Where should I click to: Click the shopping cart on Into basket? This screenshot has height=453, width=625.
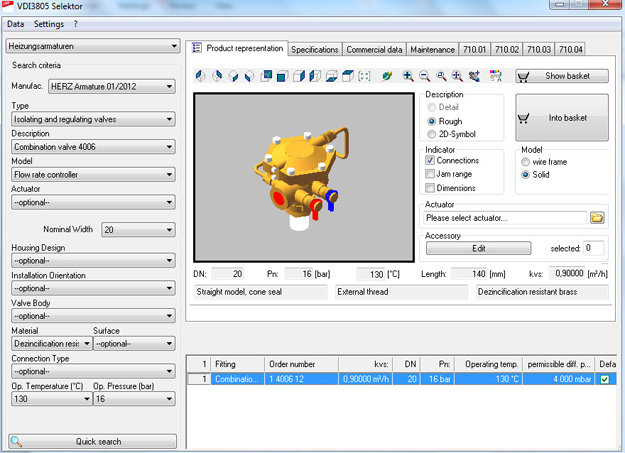[x=524, y=118]
